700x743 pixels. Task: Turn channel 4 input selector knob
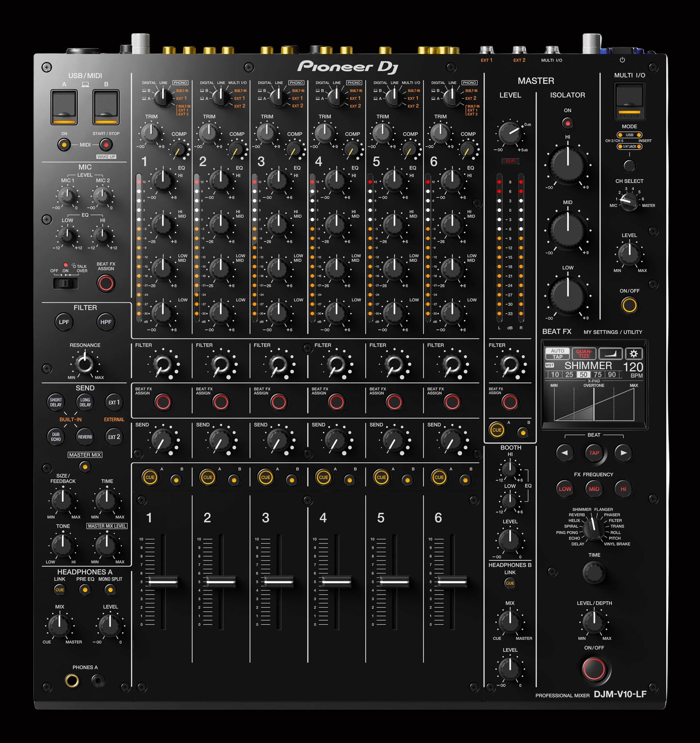tap(336, 97)
